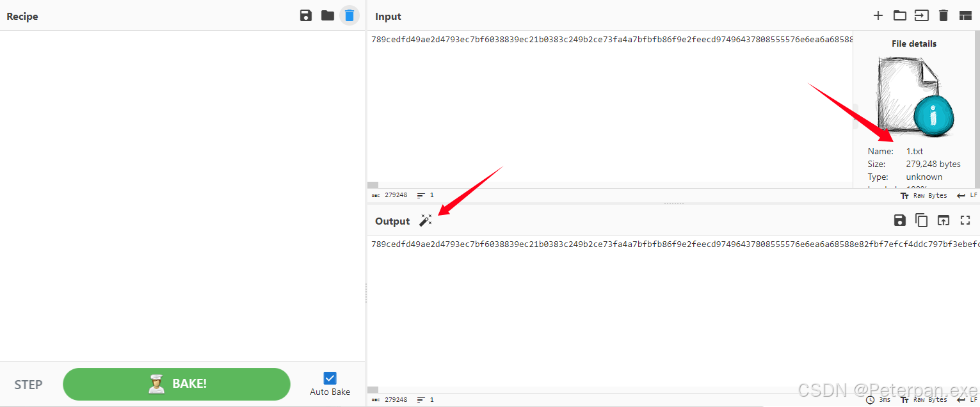The width and height of the screenshot is (980, 407).
Task: Open Output end-of-line LF selector
Action: pos(967,400)
